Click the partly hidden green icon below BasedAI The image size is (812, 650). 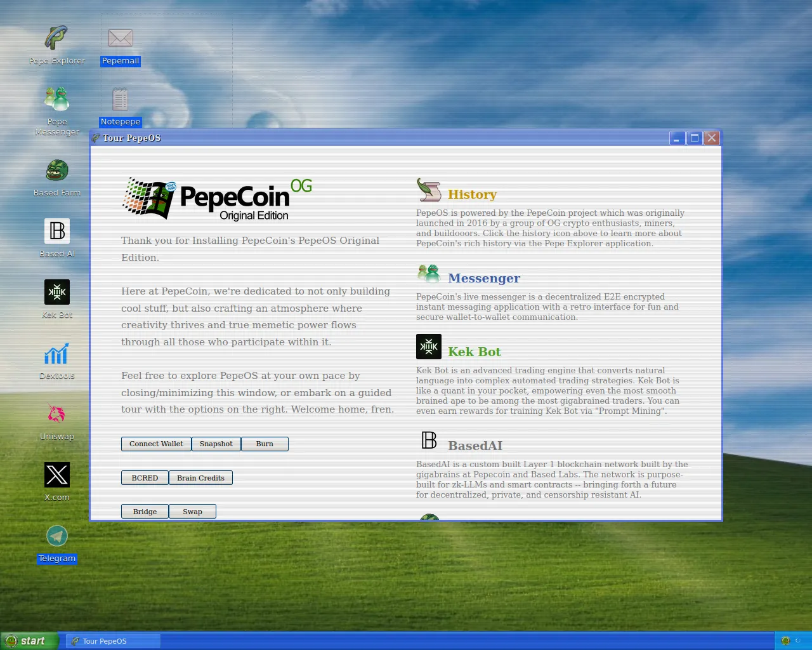click(x=429, y=517)
